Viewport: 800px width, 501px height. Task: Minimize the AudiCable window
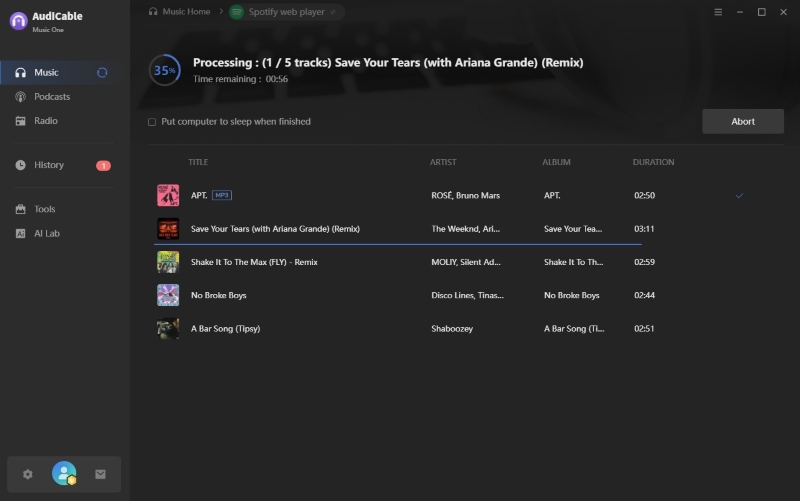740,12
